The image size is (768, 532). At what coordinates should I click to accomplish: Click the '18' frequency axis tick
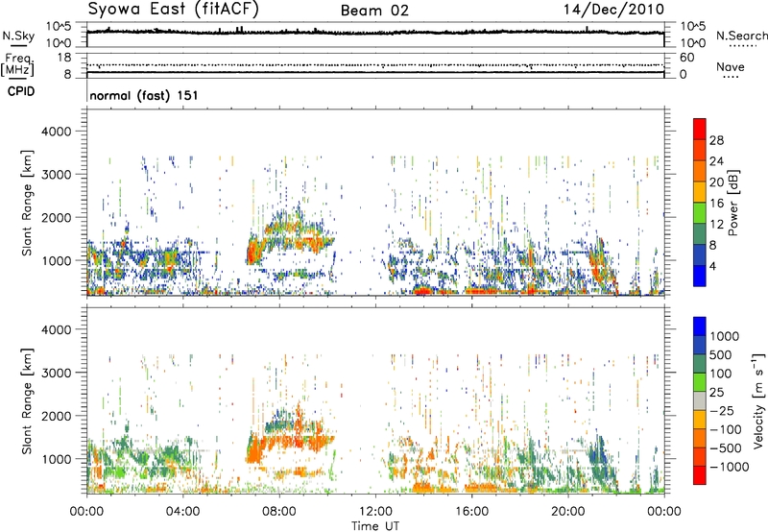64,58
